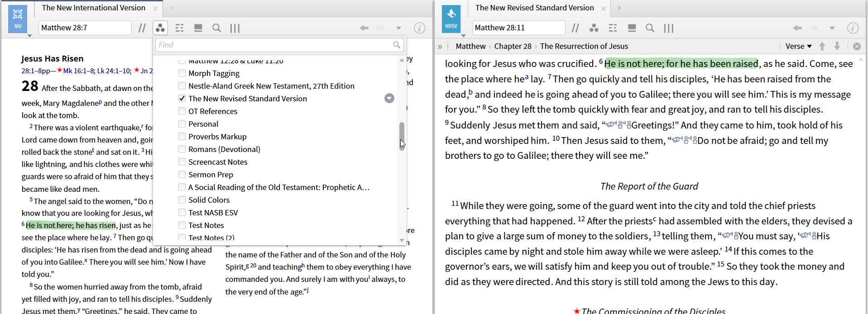The width and height of the screenshot is (868, 314).
Task: Open Mk 16:1–8 cross reference link
Action: point(79,71)
